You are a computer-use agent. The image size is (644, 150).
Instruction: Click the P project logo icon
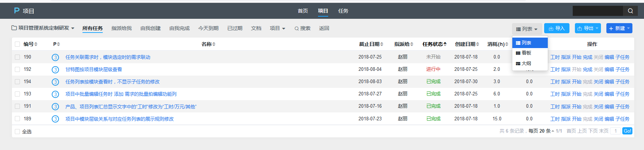17,11
